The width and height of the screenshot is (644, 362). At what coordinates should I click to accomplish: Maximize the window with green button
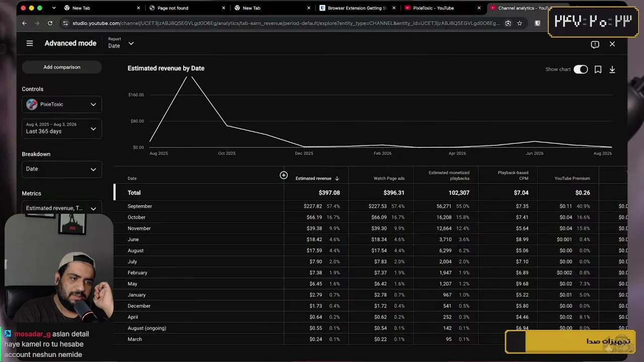[x=40, y=8]
